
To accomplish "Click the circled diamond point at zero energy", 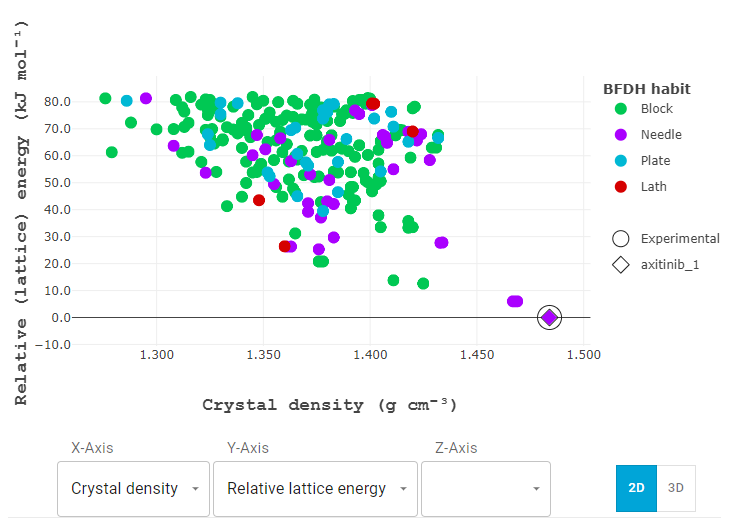I will (549, 318).
